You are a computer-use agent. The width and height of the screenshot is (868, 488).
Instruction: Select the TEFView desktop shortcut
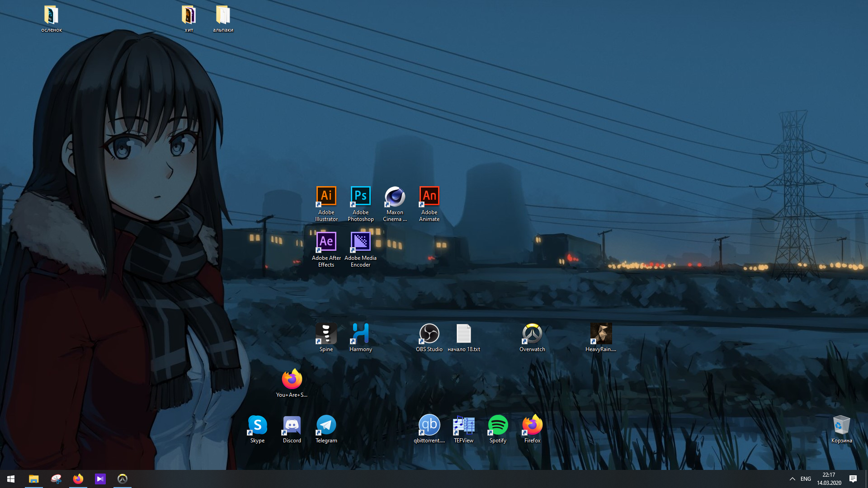click(x=463, y=429)
